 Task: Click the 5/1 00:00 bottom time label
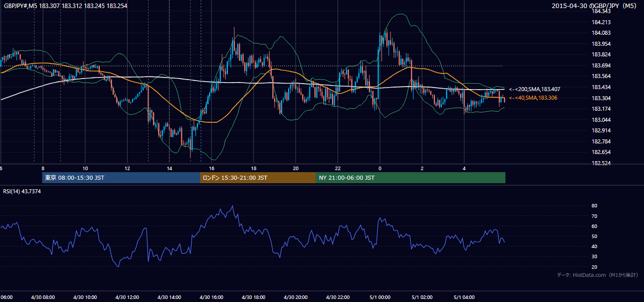pos(379,297)
